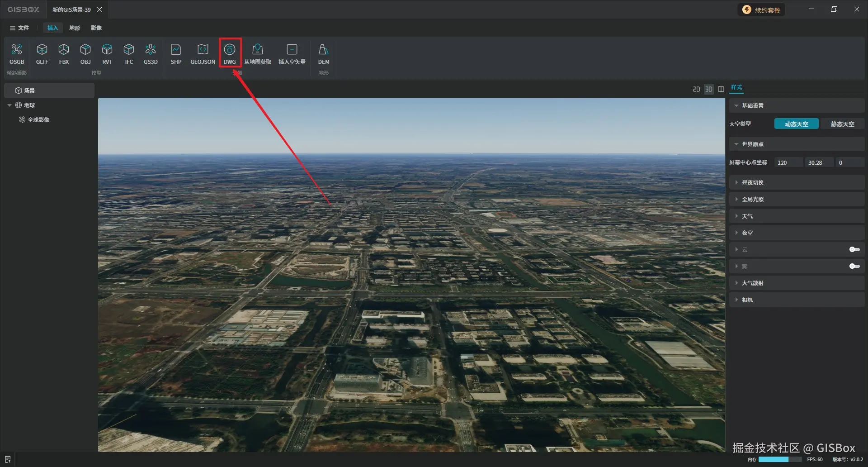The image size is (868, 467).
Task: Insert an OSGB oblique photography model
Action: (17, 54)
